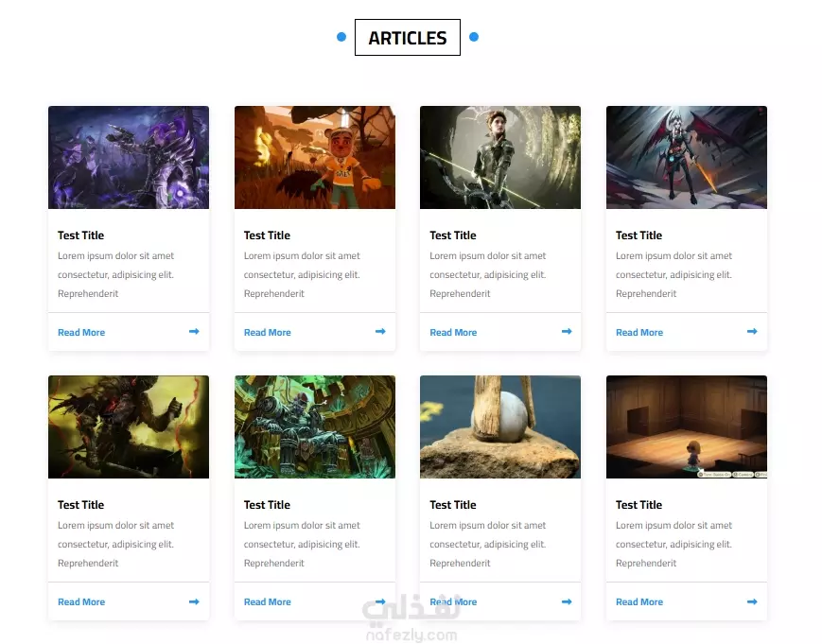Follow Read More under wooden room article
The image size is (822, 644).
[639, 601]
